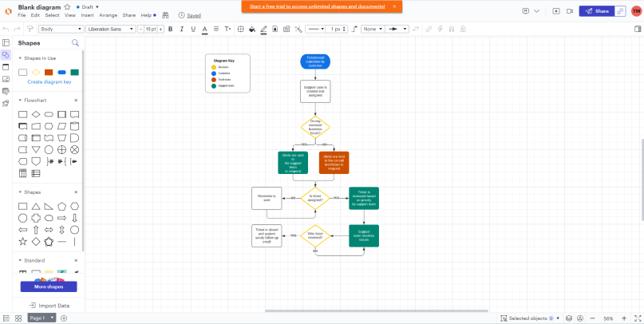Image resolution: width=644 pixels, height=324 pixels.
Task: Select the pentagon shape
Action: [61, 206]
